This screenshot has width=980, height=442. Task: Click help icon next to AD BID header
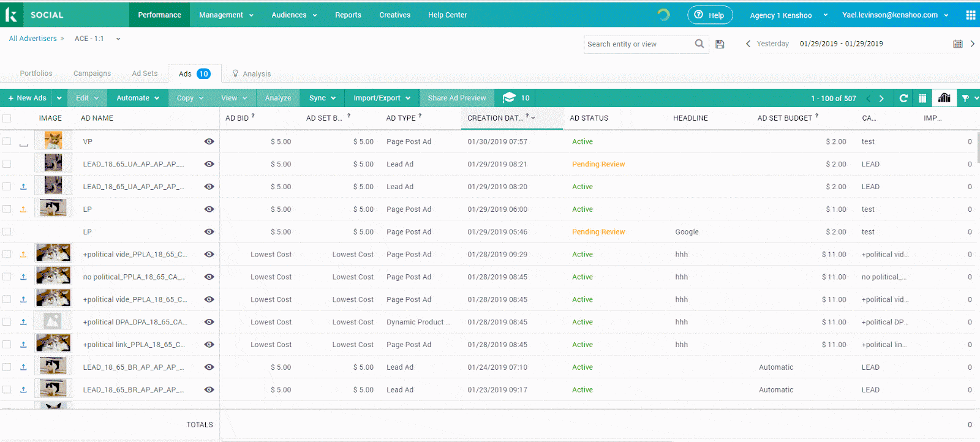(x=253, y=115)
